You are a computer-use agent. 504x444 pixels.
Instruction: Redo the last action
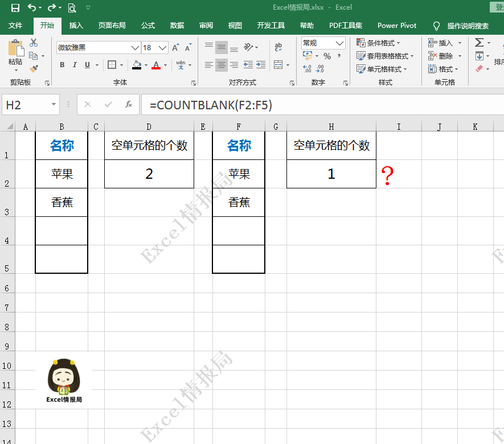51,7
